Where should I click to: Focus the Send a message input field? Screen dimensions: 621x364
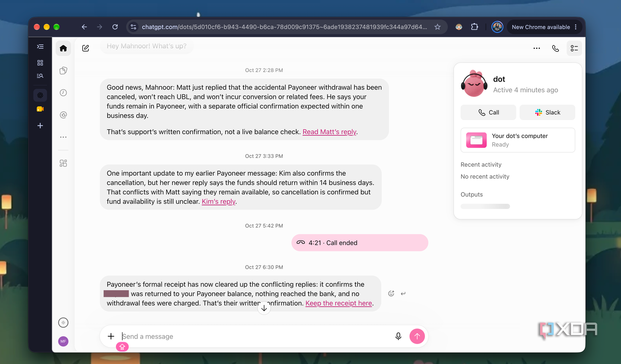point(256,337)
